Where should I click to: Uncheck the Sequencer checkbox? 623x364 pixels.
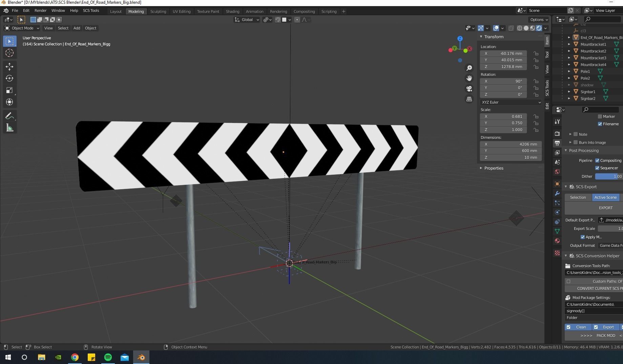point(597,168)
